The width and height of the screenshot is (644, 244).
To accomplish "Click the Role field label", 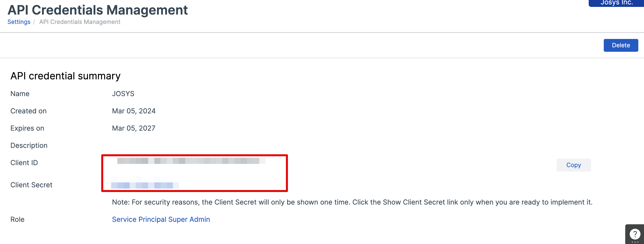I will click(x=17, y=219).
